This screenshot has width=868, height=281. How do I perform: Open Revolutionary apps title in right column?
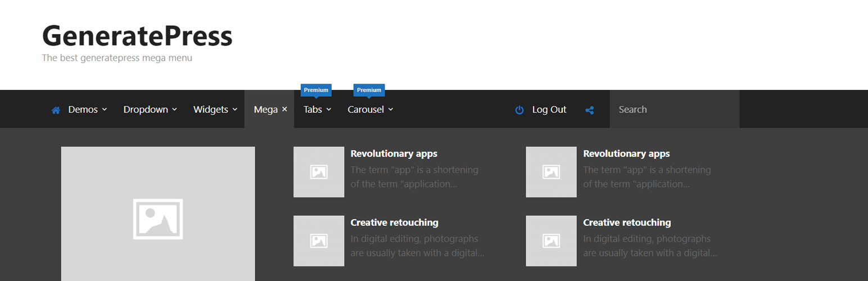[x=627, y=153]
